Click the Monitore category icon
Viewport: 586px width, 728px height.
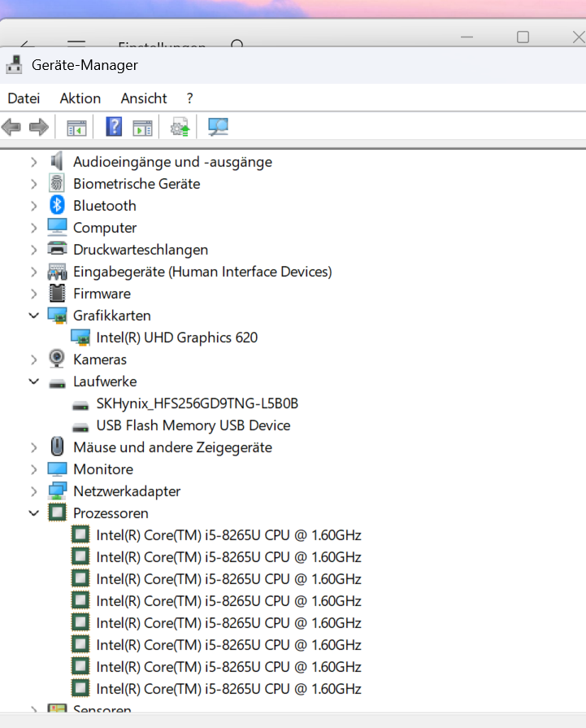(57, 469)
